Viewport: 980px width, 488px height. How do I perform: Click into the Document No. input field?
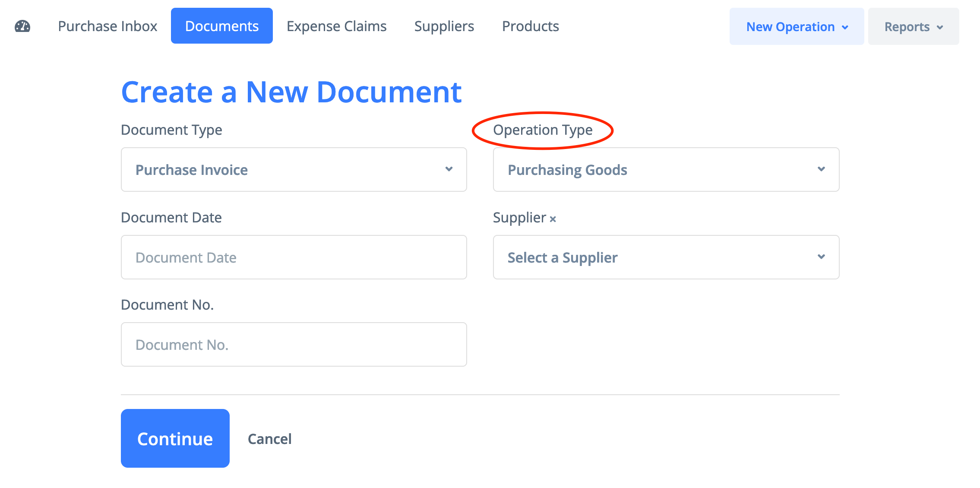point(294,345)
